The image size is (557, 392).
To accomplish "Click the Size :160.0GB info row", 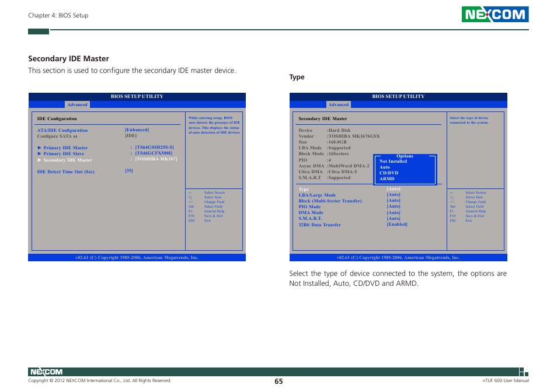I will pyautogui.click(x=322, y=142).
